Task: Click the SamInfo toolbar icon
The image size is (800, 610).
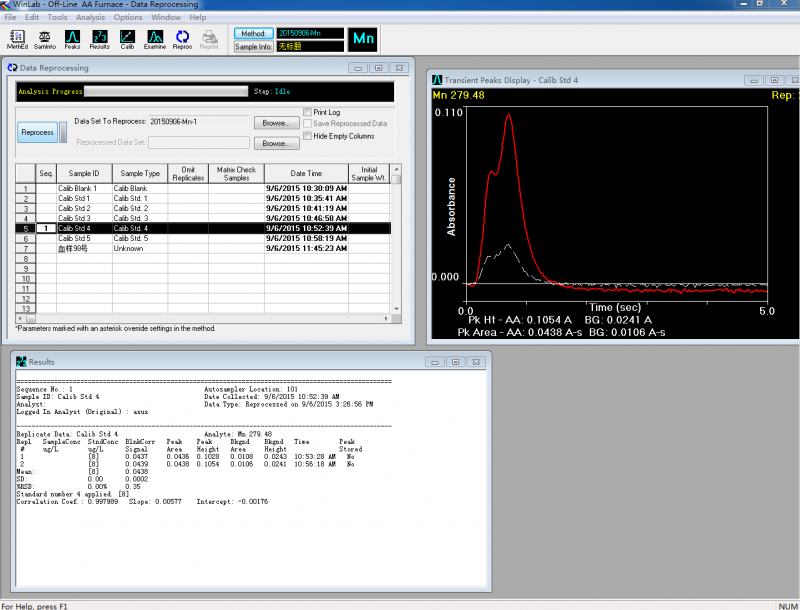Action: pos(45,38)
